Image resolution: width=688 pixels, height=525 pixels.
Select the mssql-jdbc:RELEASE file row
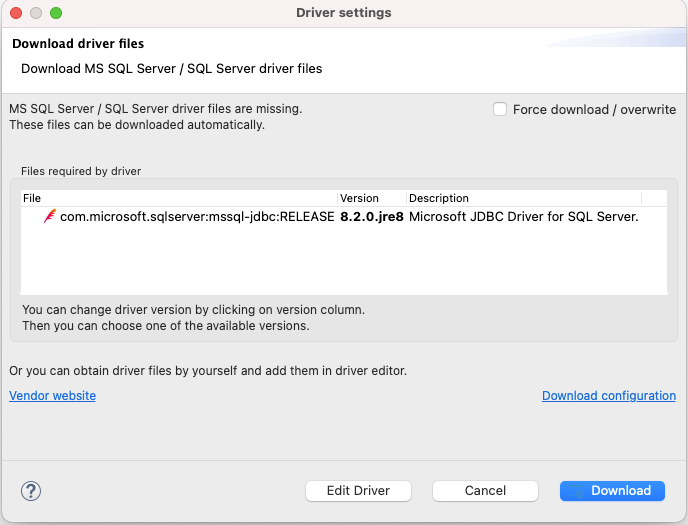[196, 216]
